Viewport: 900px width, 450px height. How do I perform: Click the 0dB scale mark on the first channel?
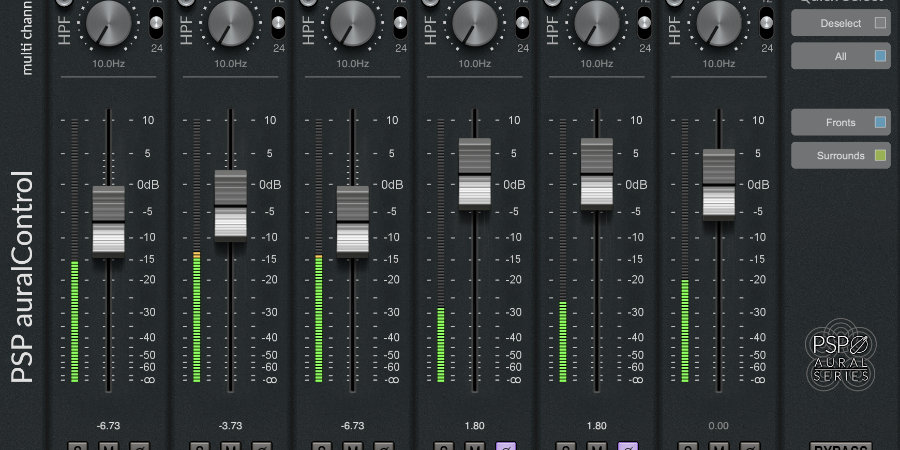pyautogui.click(x=148, y=185)
